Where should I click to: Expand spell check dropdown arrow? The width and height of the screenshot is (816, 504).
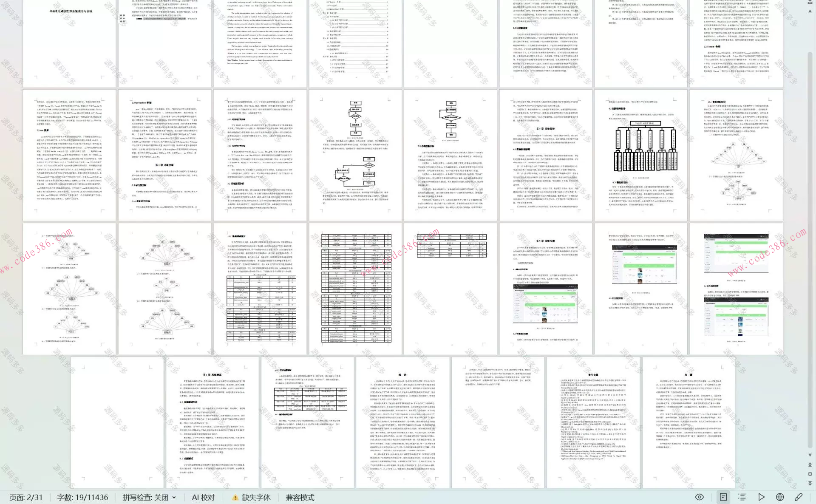(x=174, y=498)
